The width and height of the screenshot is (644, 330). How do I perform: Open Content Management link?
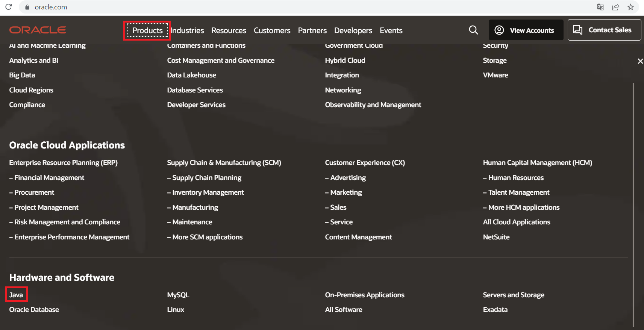(x=358, y=237)
